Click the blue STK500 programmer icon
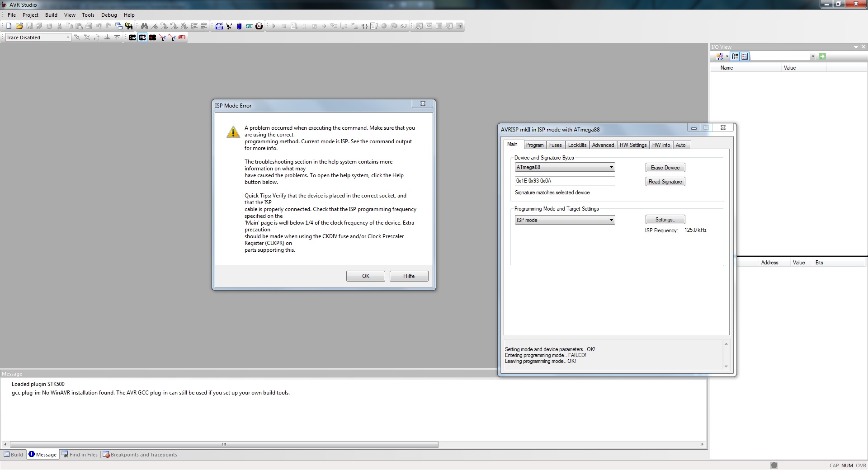The width and height of the screenshot is (868, 470). [219, 26]
